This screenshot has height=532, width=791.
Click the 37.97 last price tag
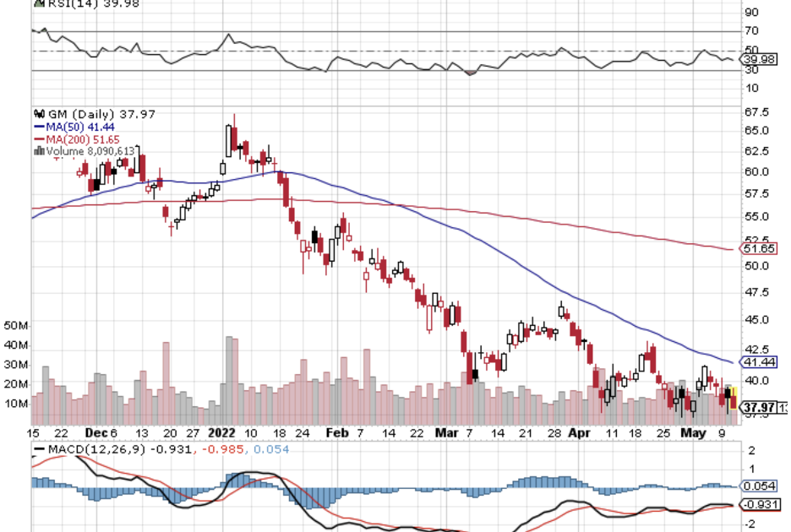pos(754,408)
